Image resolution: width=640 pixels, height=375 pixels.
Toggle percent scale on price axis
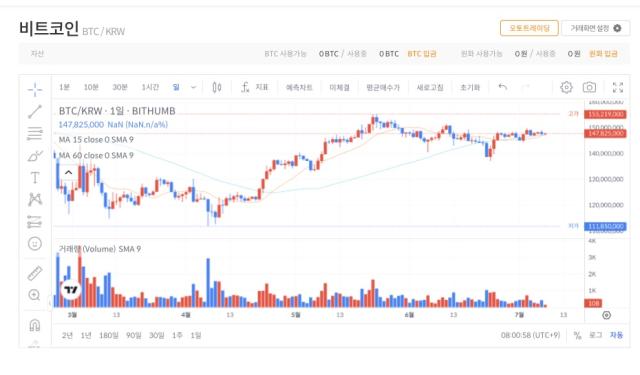point(577,335)
